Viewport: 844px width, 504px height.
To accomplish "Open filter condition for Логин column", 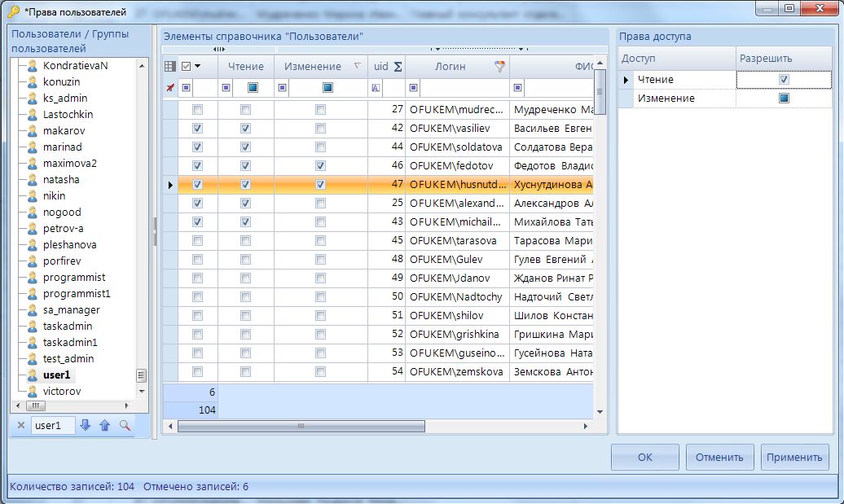I will pos(414,87).
